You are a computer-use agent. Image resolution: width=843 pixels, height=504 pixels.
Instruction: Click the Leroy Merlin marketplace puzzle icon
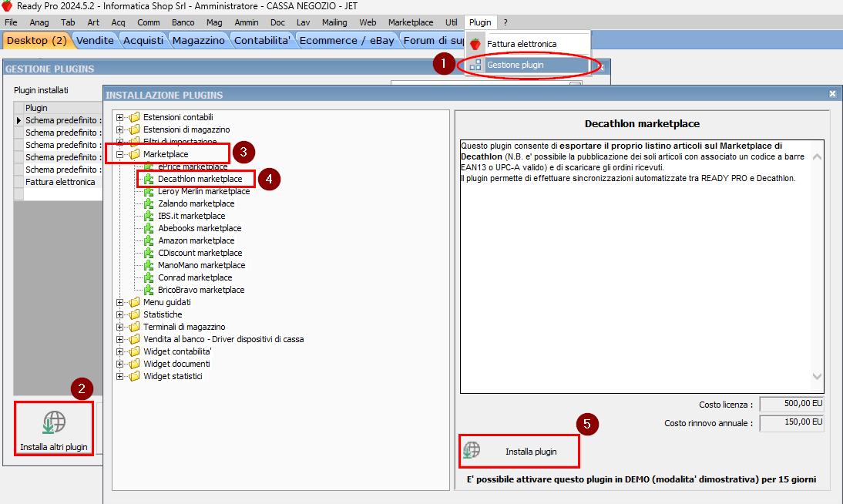pyautogui.click(x=149, y=191)
